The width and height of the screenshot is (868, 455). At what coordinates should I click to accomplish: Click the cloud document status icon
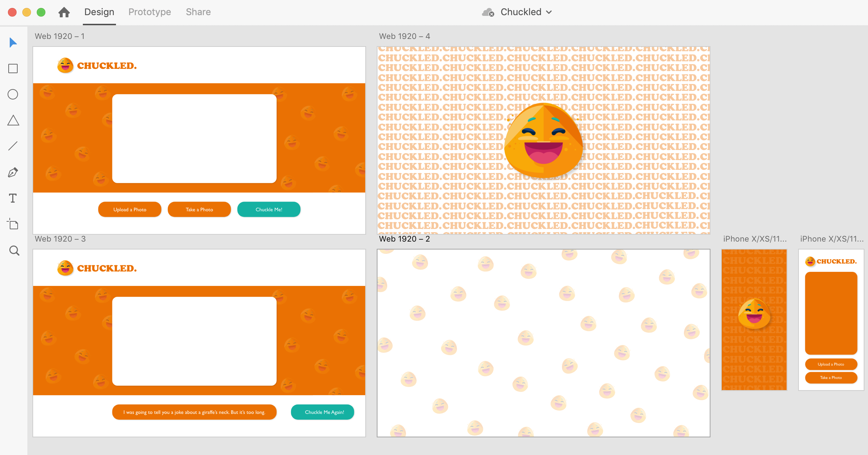[488, 12]
